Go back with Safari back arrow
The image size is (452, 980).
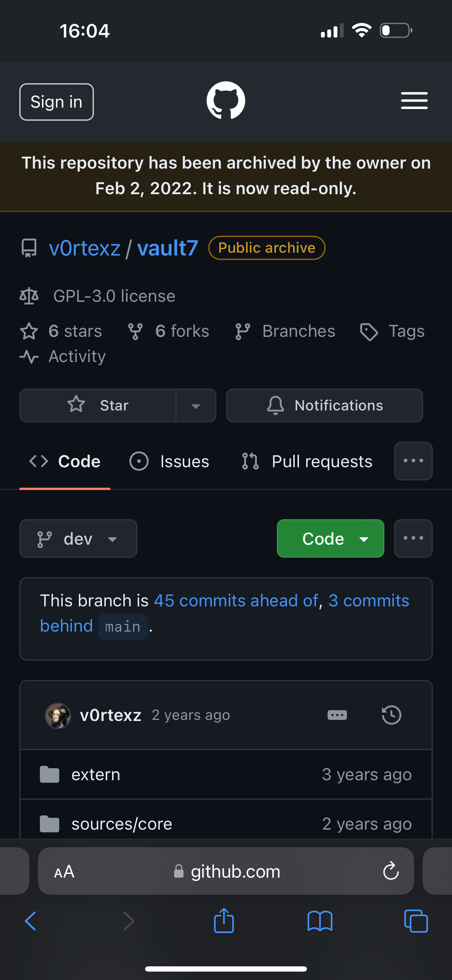pos(30,921)
